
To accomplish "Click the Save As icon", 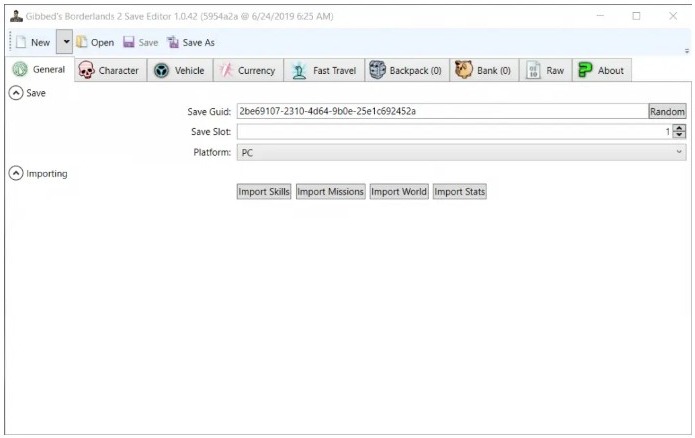I will 173,43.
